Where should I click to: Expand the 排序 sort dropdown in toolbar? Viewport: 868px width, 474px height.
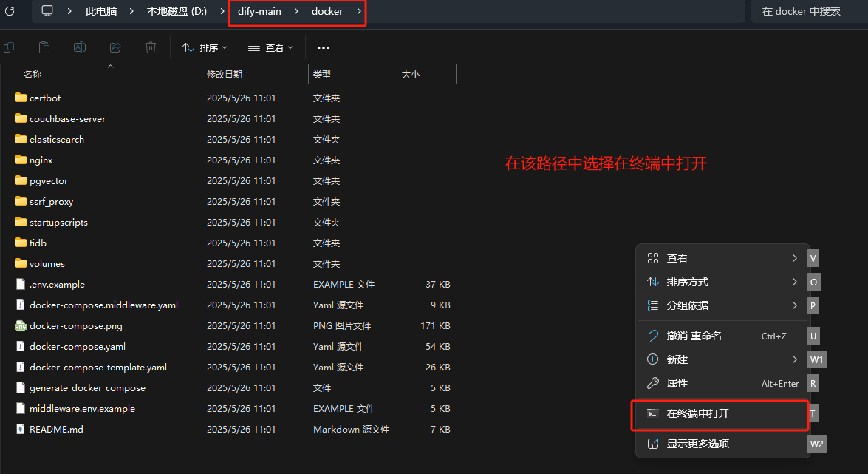pyautogui.click(x=205, y=47)
